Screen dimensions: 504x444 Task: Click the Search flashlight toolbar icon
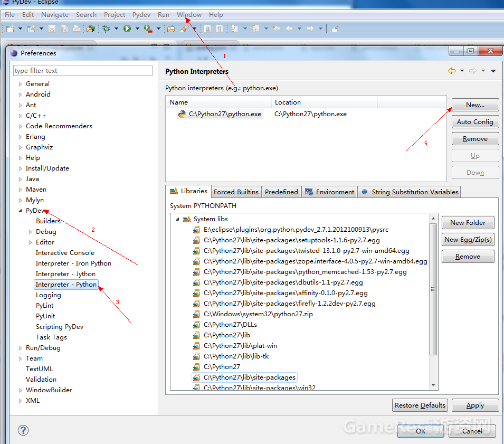pos(184,29)
